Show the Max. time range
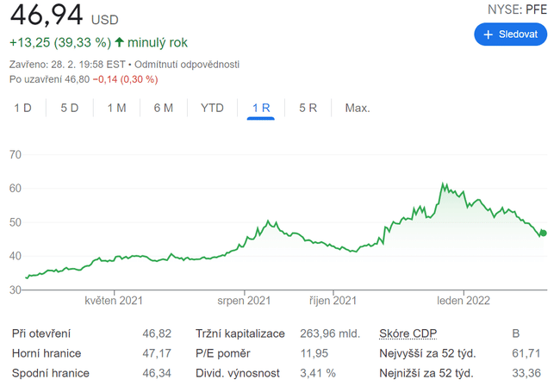This screenshot has width=560, height=392. tap(358, 108)
